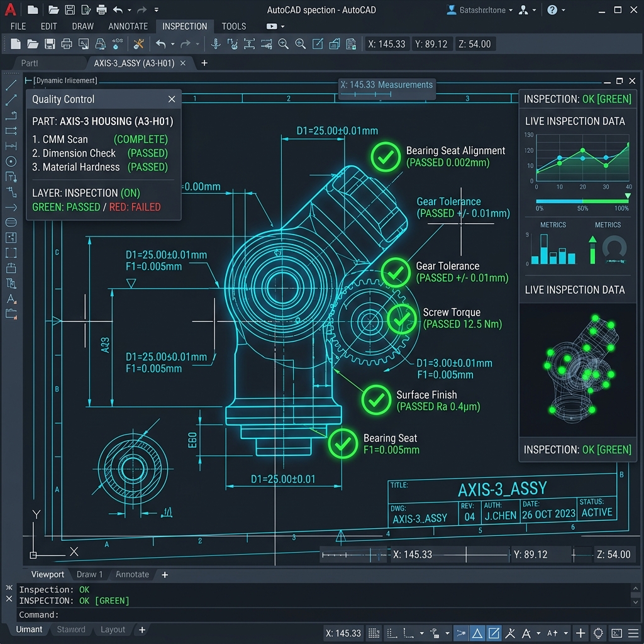Open the INSPECTION ribbon tab

pyautogui.click(x=184, y=26)
